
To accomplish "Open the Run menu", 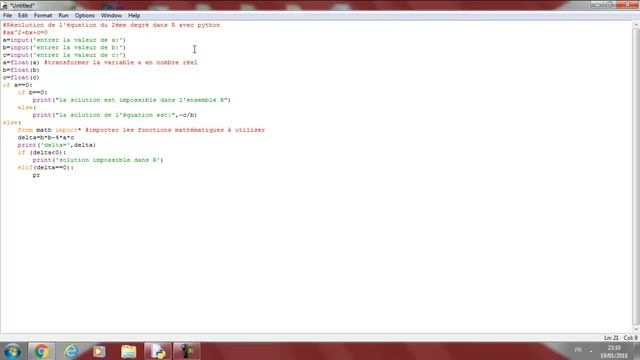I will point(63,16).
